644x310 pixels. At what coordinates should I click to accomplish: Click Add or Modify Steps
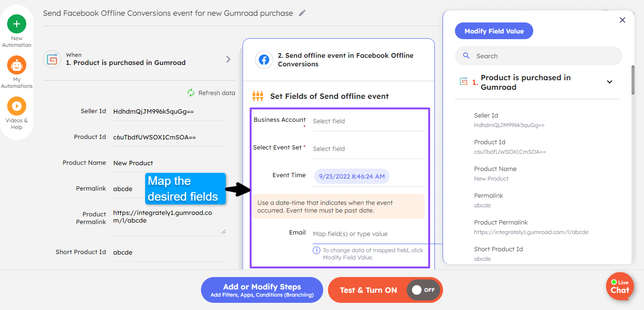[262, 290]
